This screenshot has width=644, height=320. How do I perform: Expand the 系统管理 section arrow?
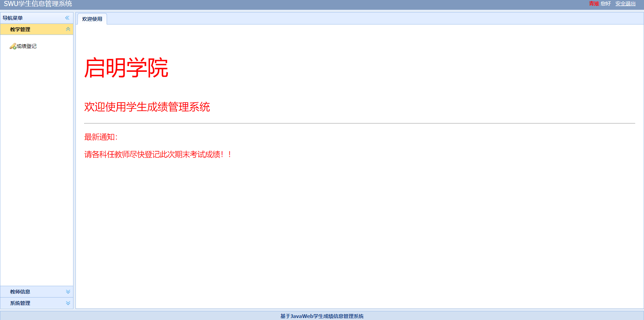pos(68,303)
